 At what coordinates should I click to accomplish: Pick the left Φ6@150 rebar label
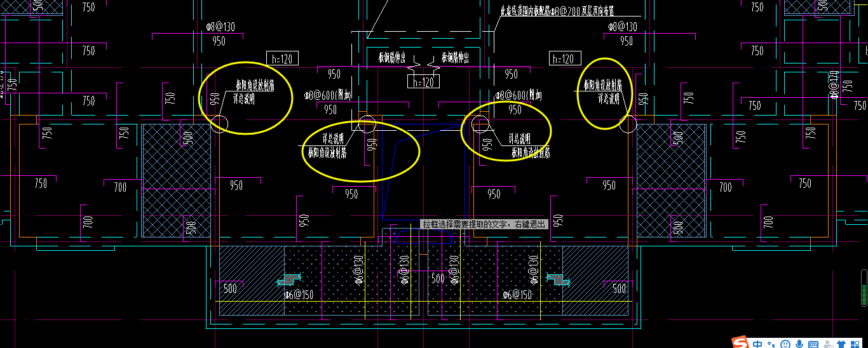coord(299,295)
